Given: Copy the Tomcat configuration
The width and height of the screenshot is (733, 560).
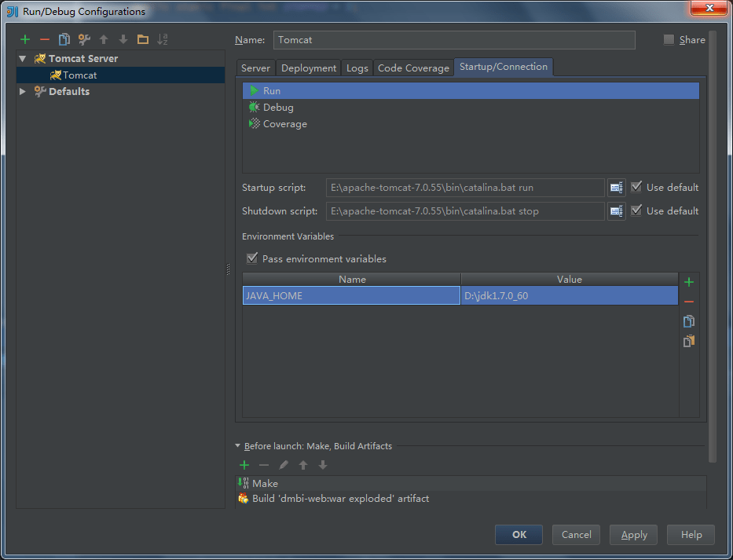Looking at the screenshot, I should [64, 39].
